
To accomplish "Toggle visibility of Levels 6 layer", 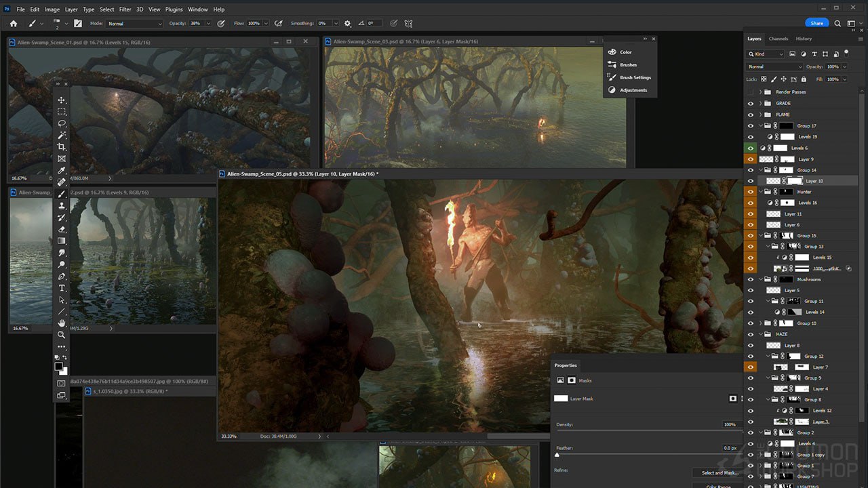I will point(750,148).
